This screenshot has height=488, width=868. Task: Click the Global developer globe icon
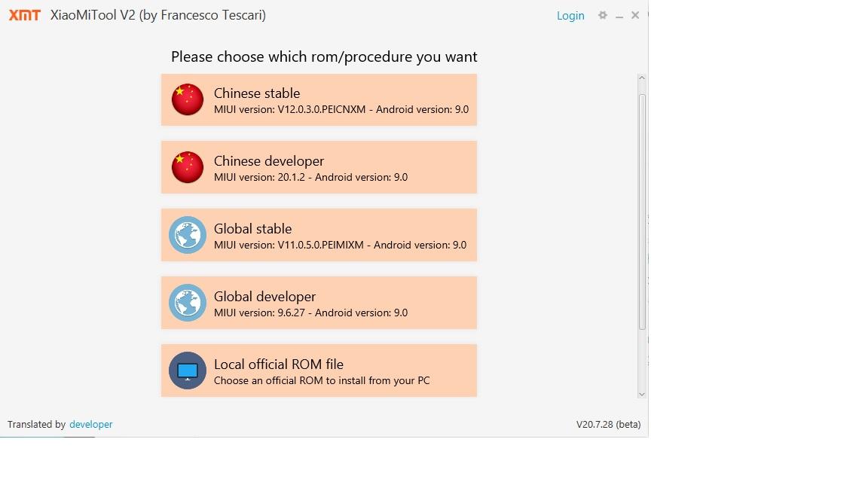click(x=188, y=303)
